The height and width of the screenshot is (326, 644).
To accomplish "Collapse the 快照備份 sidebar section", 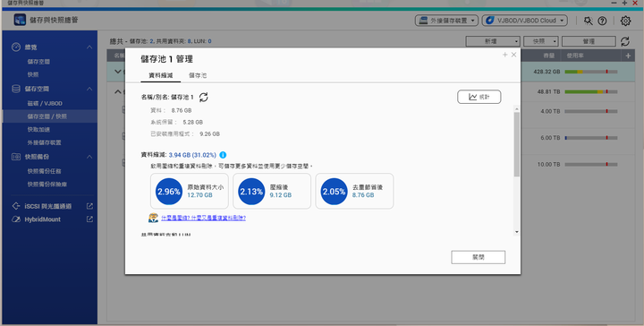I will 89,157.
